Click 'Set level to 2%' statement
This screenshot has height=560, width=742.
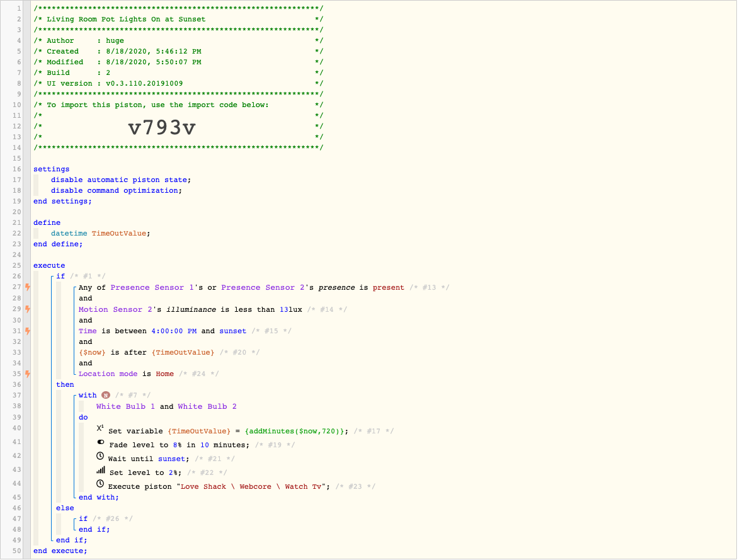tap(146, 472)
